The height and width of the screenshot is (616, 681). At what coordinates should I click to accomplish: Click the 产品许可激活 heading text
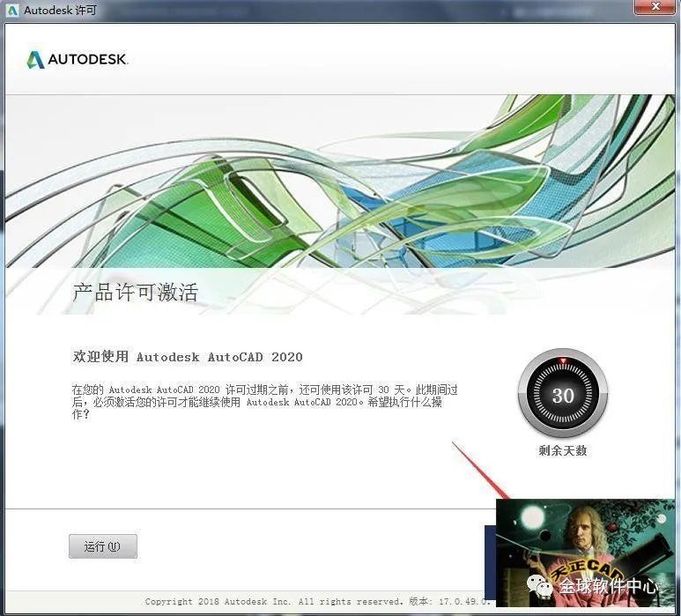click(135, 292)
